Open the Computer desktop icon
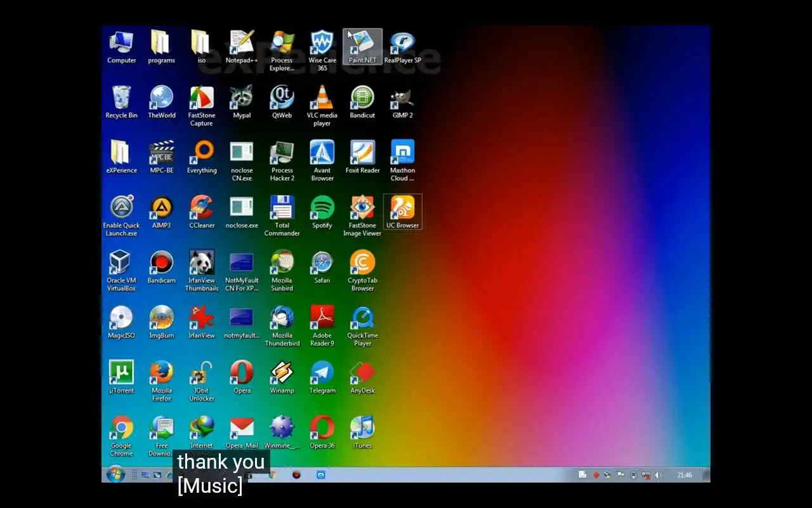This screenshot has width=812, height=508. [x=121, y=47]
